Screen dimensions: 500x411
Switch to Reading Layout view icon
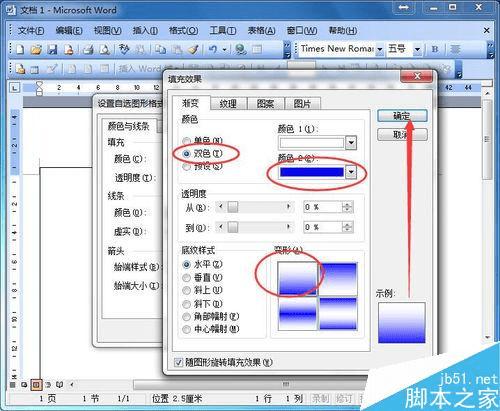[x=60, y=385]
